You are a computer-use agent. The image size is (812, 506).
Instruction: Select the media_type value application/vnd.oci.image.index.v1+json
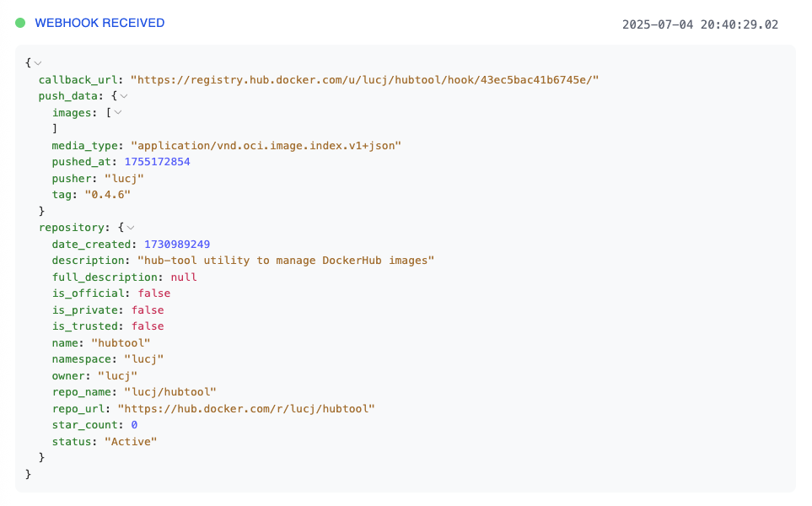266,146
